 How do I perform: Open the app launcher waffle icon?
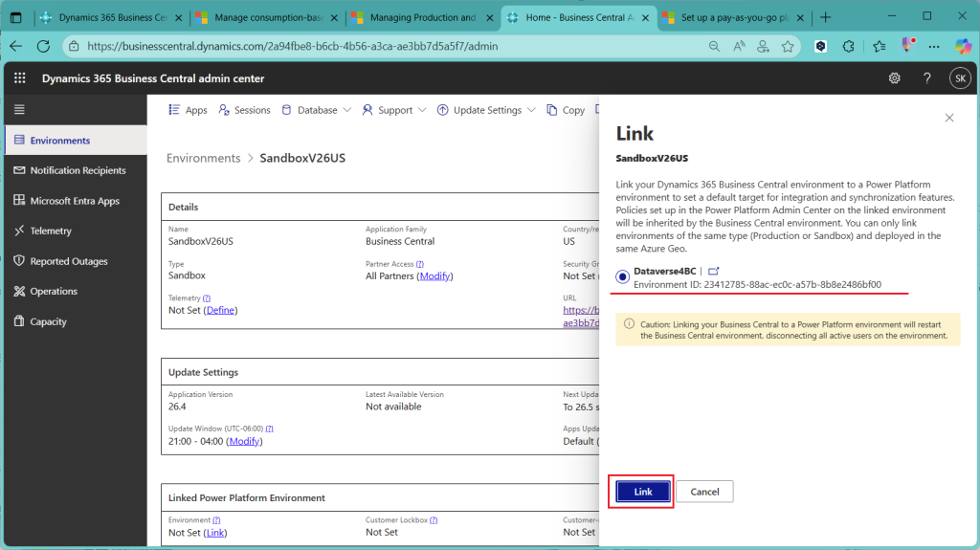[x=20, y=78]
